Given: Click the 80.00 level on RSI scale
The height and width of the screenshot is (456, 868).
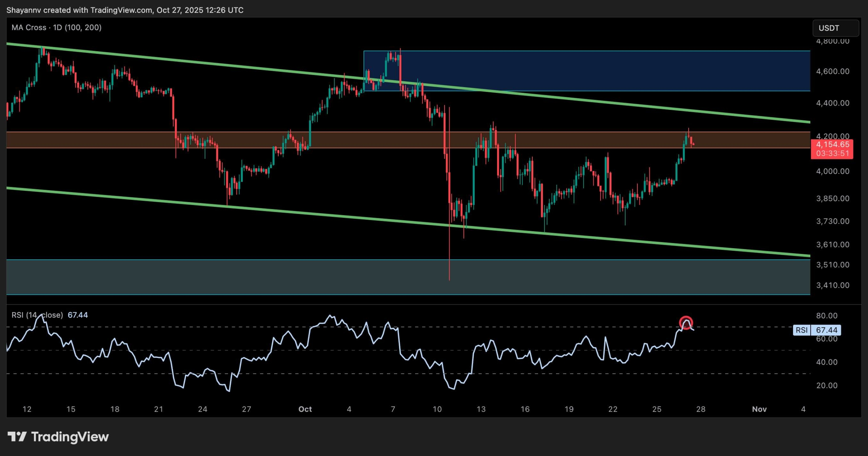Looking at the screenshot, I should coord(827,316).
